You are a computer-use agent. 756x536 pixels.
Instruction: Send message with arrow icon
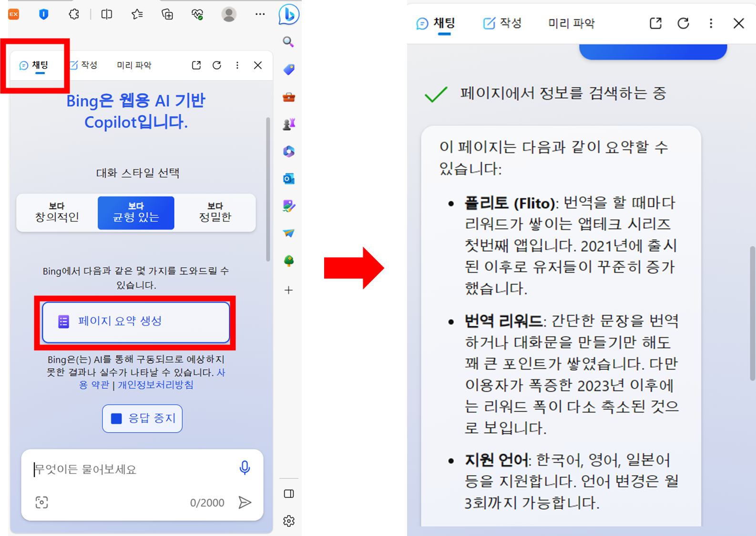click(245, 502)
